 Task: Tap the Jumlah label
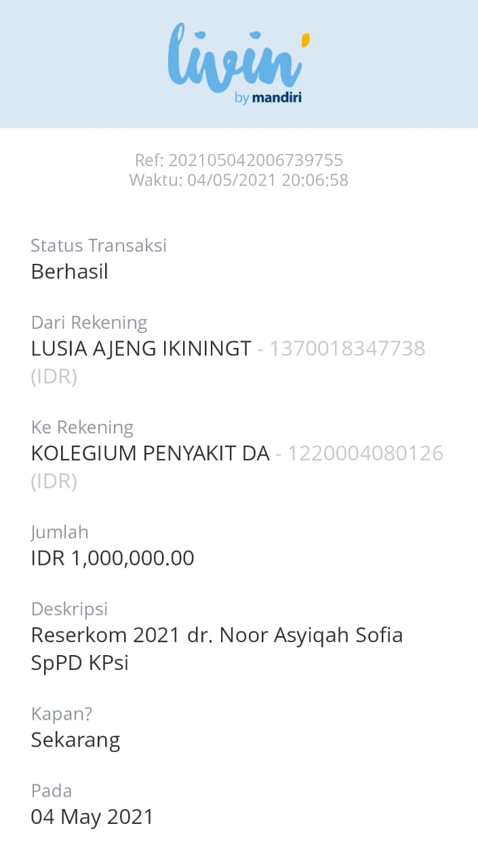[x=60, y=532]
